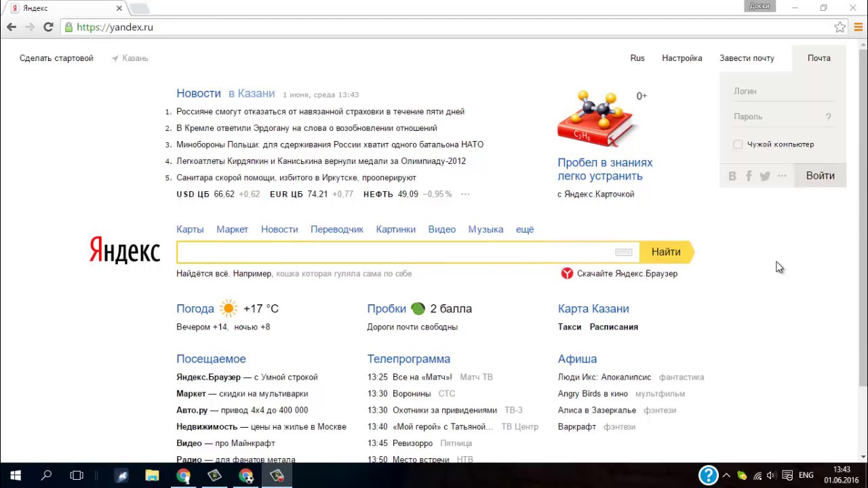Viewport: 868px width, 488px height.
Task: Open news about Россияне и страховки
Action: (320, 112)
